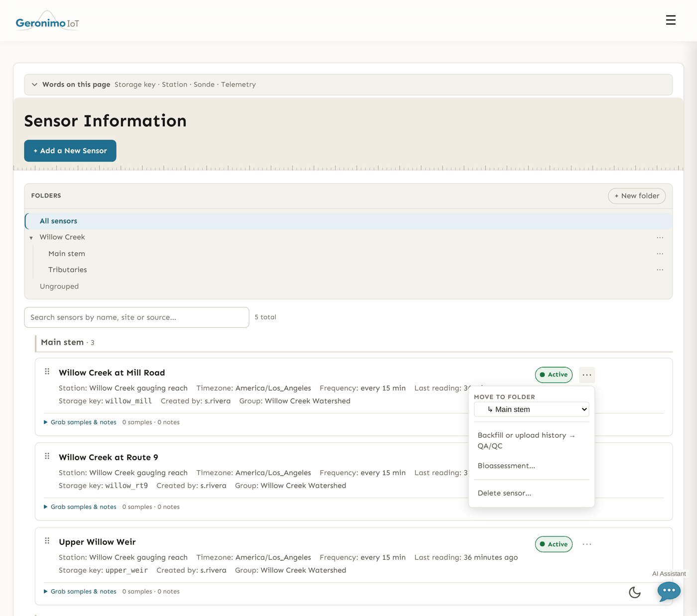The height and width of the screenshot is (616, 697).
Task: Click Active status badge on Upper Willow Weir
Action: (x=554, y=544)
